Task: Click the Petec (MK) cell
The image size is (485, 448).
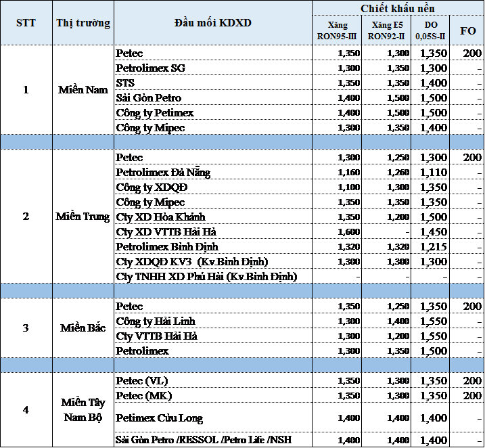Action: click(x=213, y=395)
